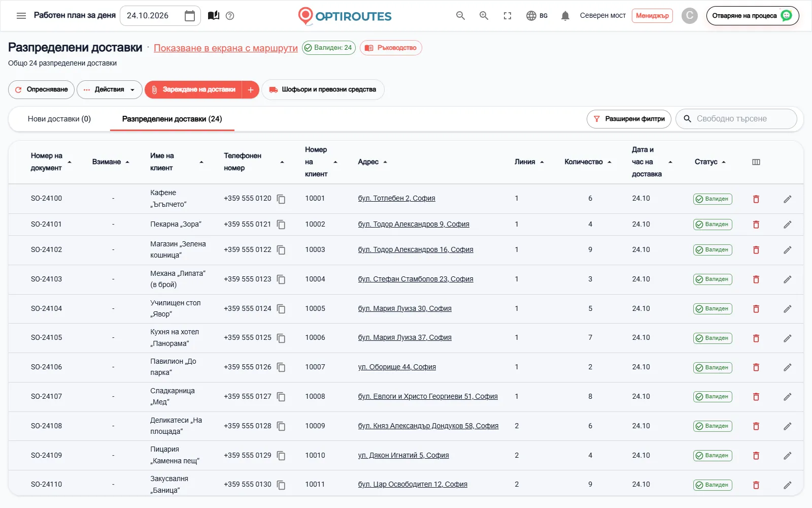Delete delivery SO-24107
The image size is (812, 508).
coord(756,397)
